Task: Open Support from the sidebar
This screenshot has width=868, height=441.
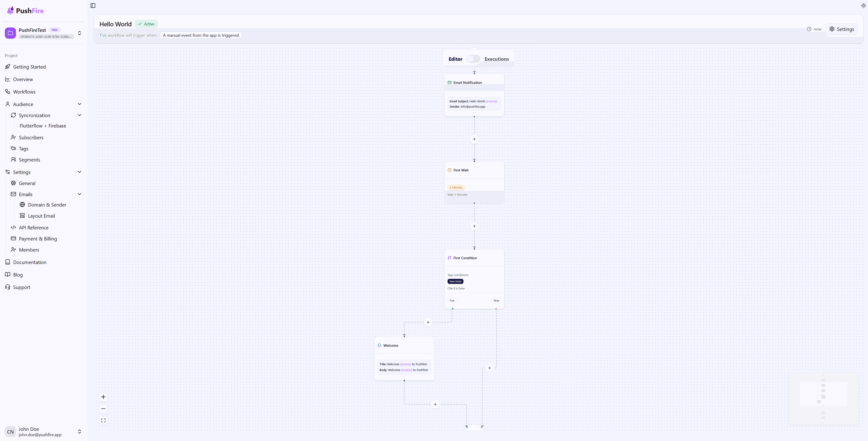Action: 21,287
